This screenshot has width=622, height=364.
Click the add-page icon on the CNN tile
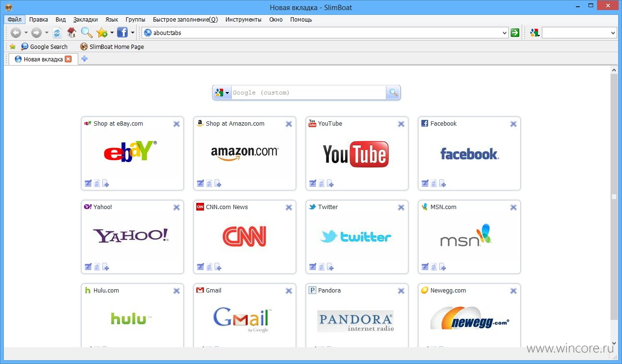[x=218, y=267]
